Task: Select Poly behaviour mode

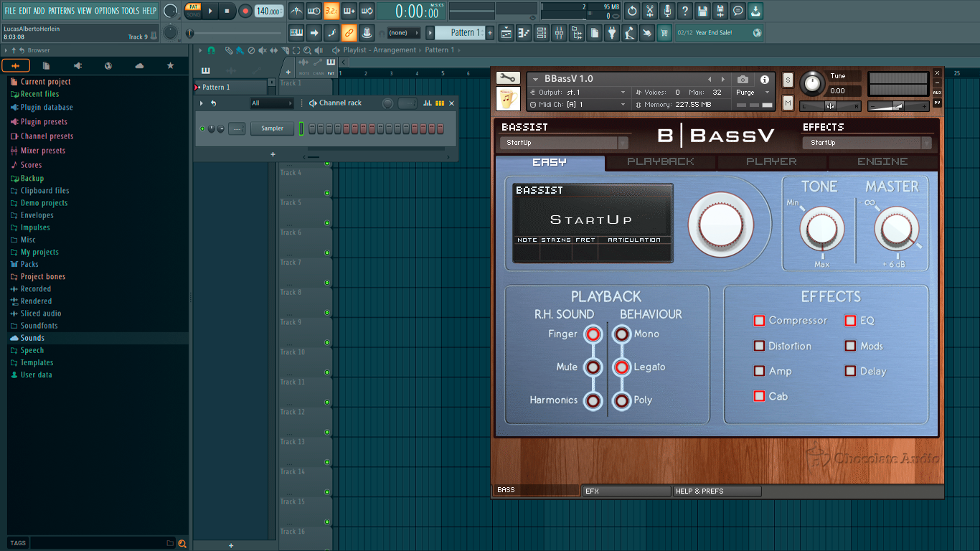Action: coord(621,400)
